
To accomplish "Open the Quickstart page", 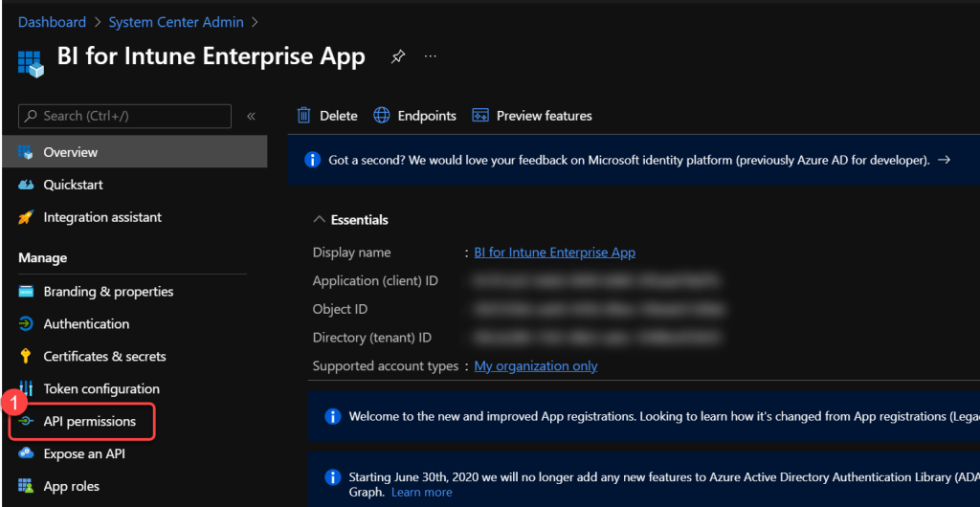I will coord(73,185).
